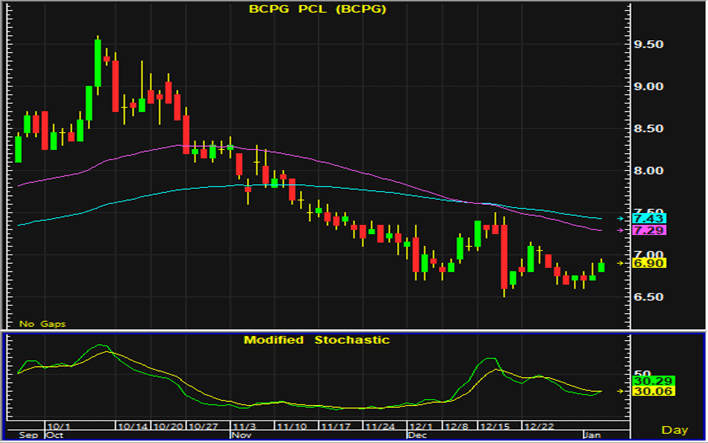Viewport: 708px width, 443px height.
Task: Click the Modified Stochastic indicator title
Action: click(x=317, y=340)
